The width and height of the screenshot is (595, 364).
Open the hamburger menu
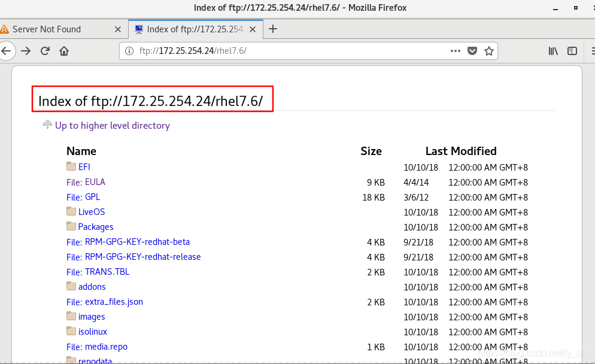coord(591,51)
